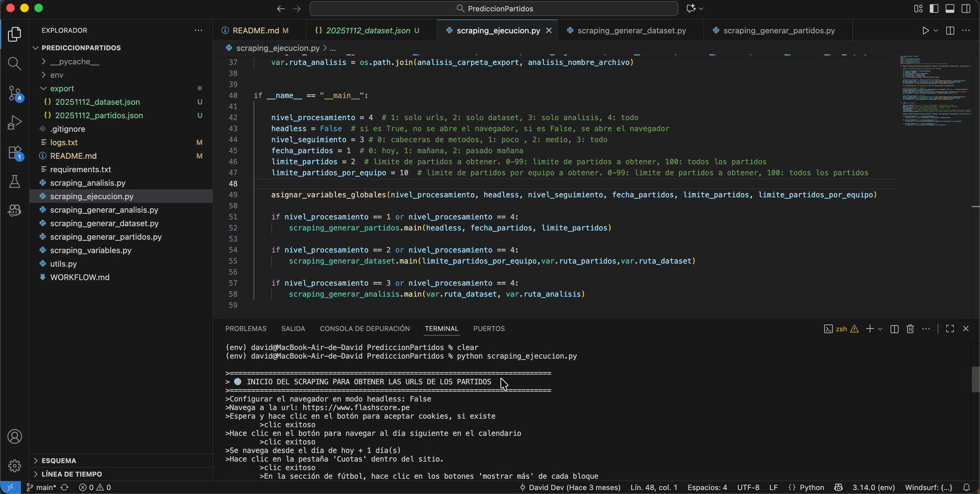The image size is (980, 494).
Task: Kill terminal with the trash icon
Action: [x=910, y=329]
